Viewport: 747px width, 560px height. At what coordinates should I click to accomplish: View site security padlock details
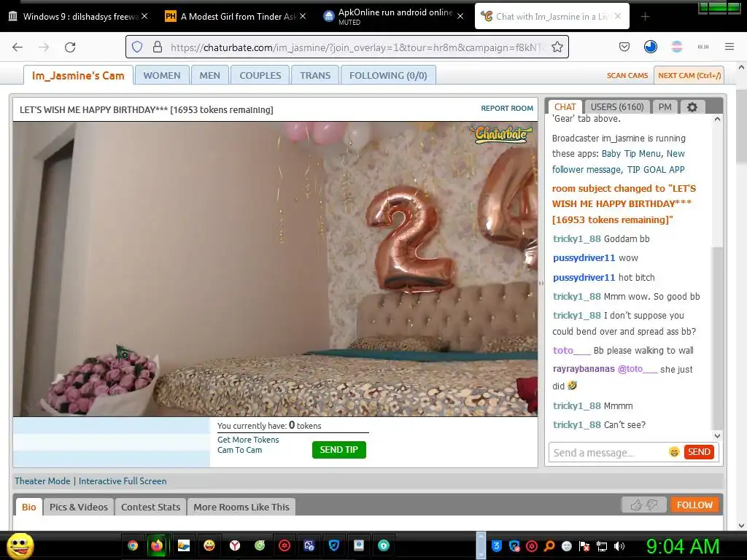158,47
